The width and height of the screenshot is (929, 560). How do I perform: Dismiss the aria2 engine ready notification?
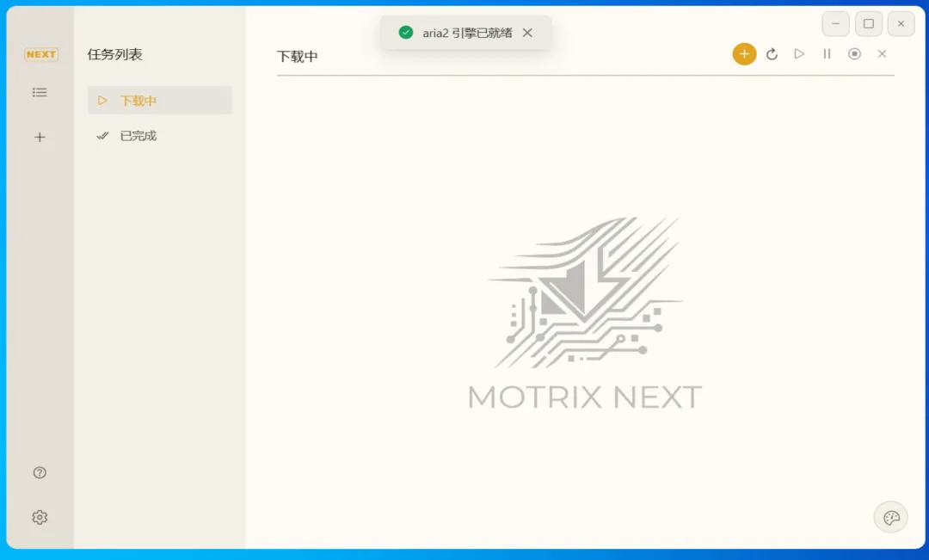(527, 33)
